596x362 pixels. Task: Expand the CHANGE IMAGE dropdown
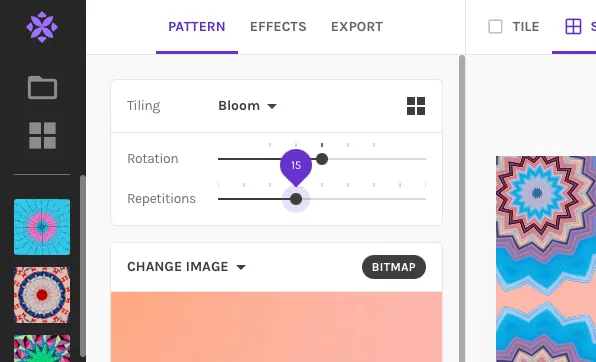click(186, 267)
